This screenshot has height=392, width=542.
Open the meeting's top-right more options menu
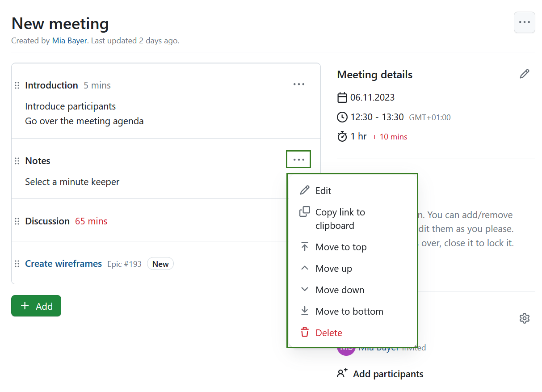[x=524, y=22]
